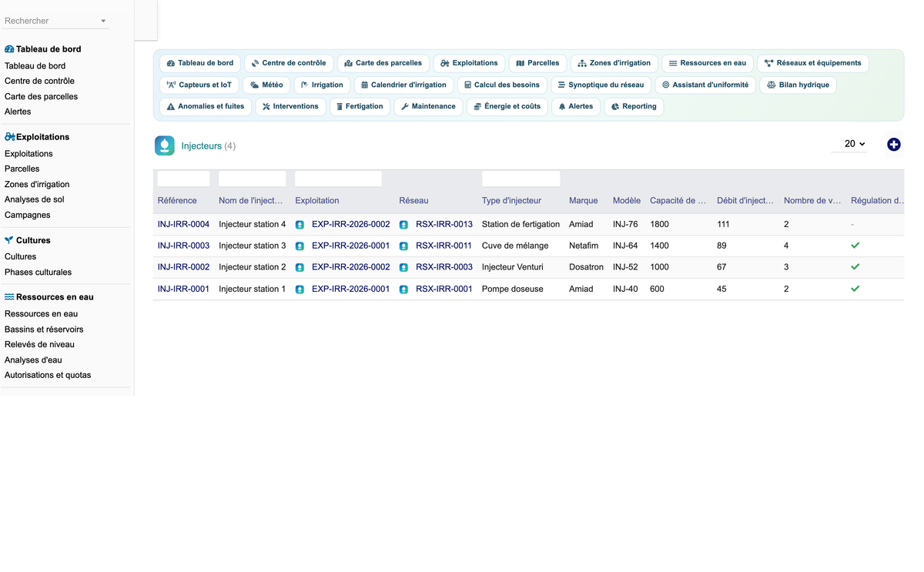The image size is (924, 572).
Task: Open Reporting toolbar button
Action: pos(634,106)
